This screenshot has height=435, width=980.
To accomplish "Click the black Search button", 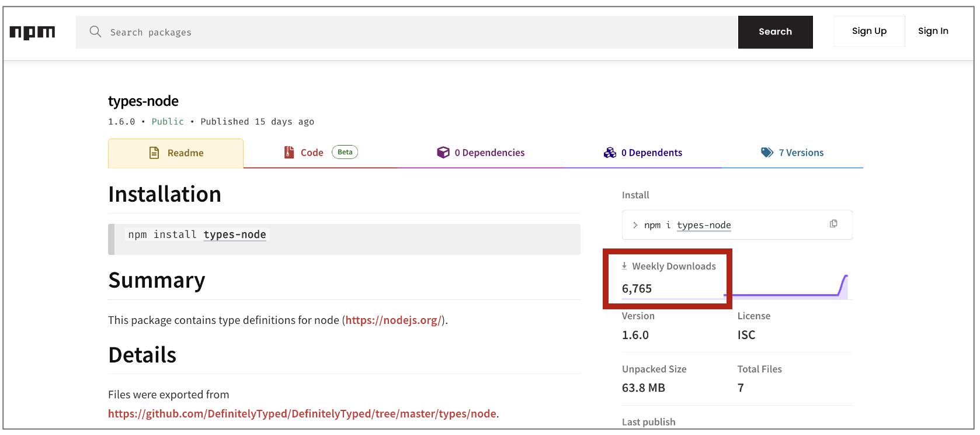I will (x=775, y=32).
